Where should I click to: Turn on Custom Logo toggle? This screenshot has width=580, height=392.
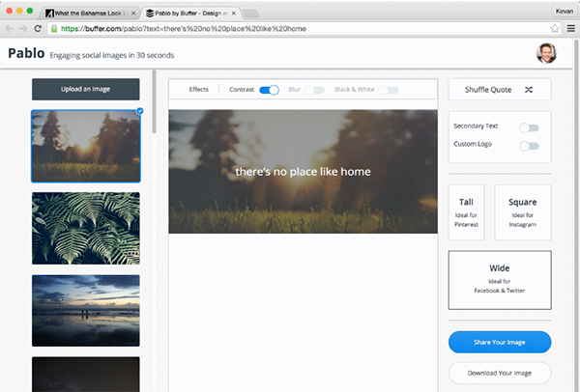[529, 146]
